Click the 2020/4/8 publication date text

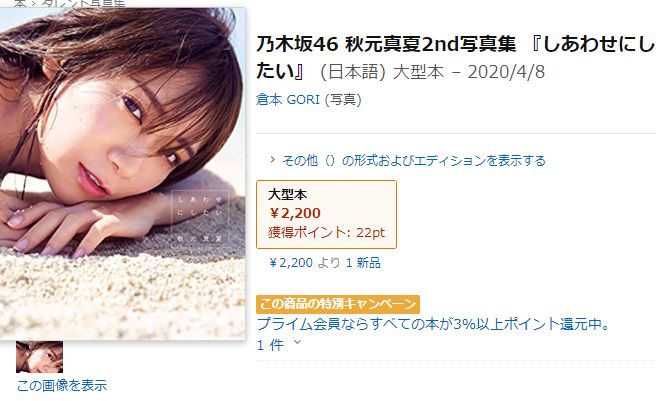(506, 72)
